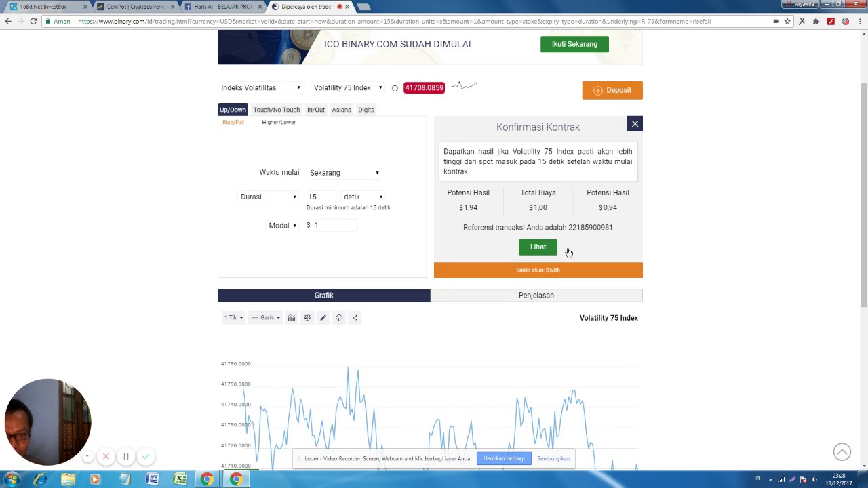The height and width of the screenshot is (488, 868).
Task: Open Loom recorder more options dots
Action: [x=88, y=456]
